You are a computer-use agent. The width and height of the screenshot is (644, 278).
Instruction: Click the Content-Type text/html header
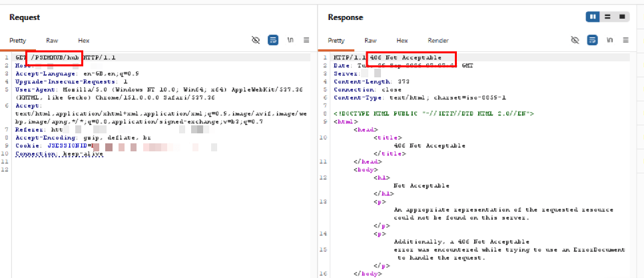click(420, 98)
